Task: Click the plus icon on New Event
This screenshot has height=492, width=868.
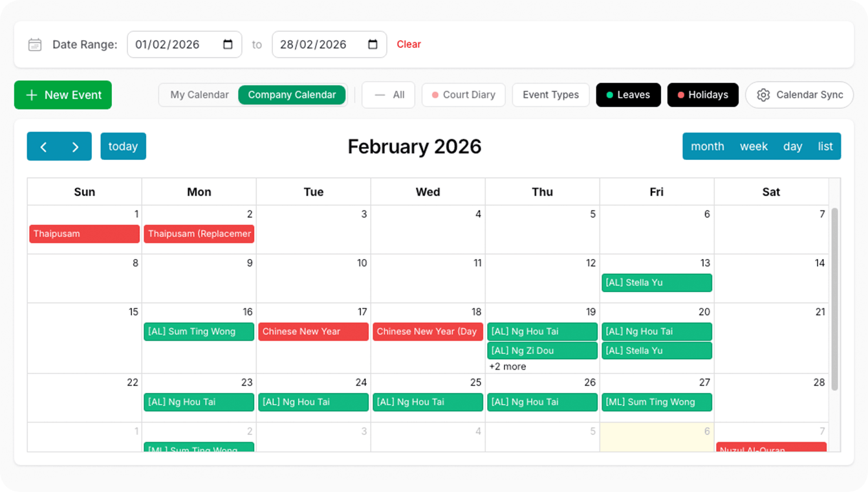Action: tap(31, 95)
